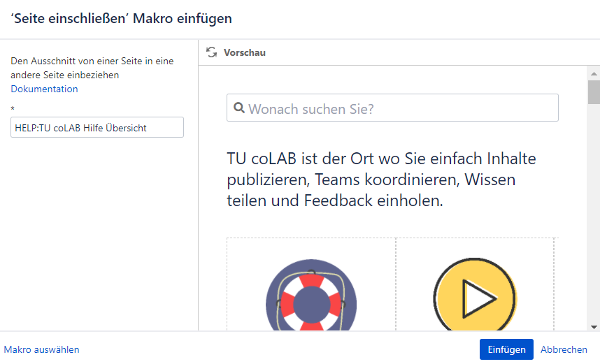Click the Einfügen button
This screenshot has height=364, width=600.
pyautogui.click(x=506, y=349)
